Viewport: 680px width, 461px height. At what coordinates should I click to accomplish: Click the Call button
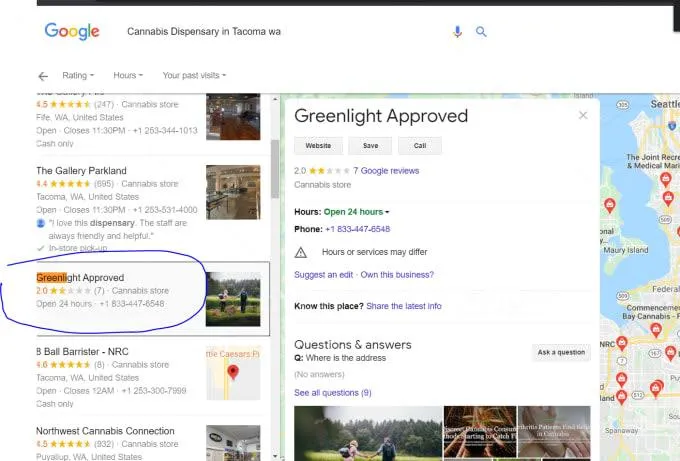tap(420, 146)
